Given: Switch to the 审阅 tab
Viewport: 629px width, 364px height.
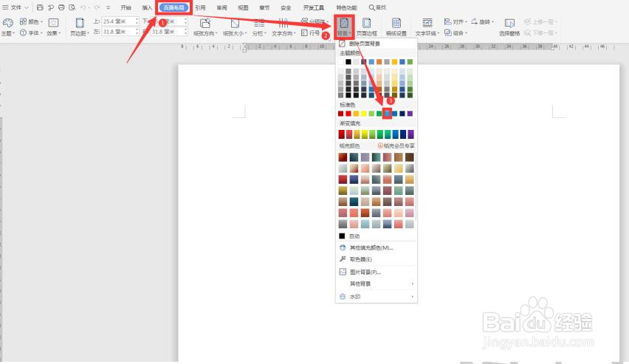Looking at the screenshot, I should [x=221, y=7].
